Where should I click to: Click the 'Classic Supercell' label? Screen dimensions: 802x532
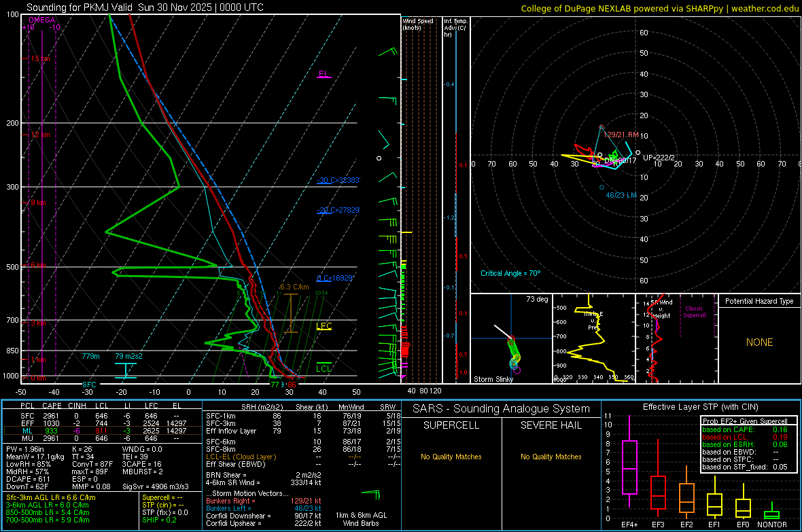click(x=695, y=312)
